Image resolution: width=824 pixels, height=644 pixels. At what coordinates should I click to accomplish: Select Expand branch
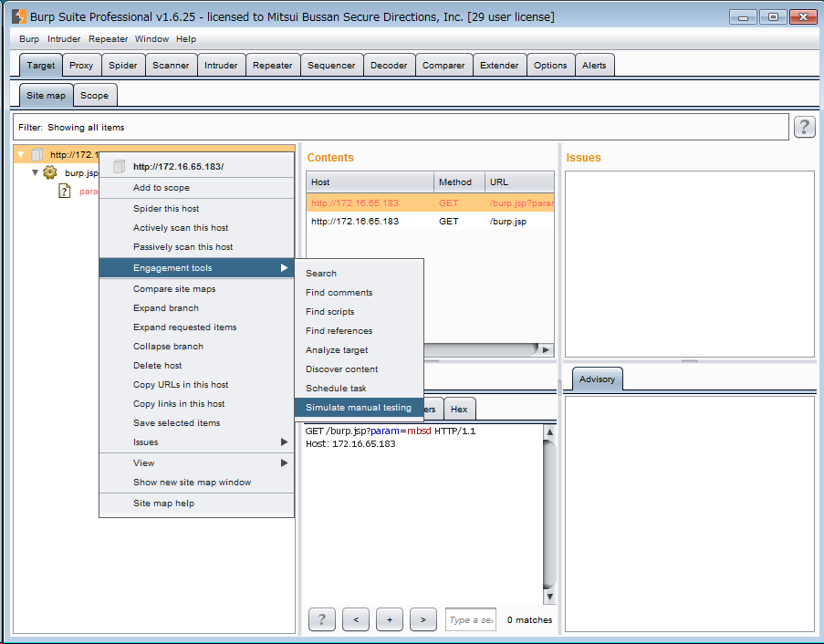196,307
